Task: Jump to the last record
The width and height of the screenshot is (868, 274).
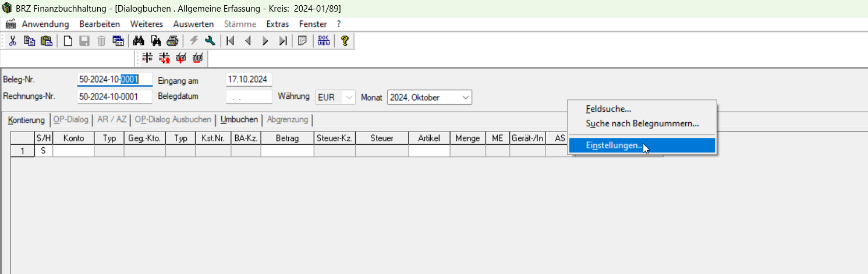Action: coord(282,41)
